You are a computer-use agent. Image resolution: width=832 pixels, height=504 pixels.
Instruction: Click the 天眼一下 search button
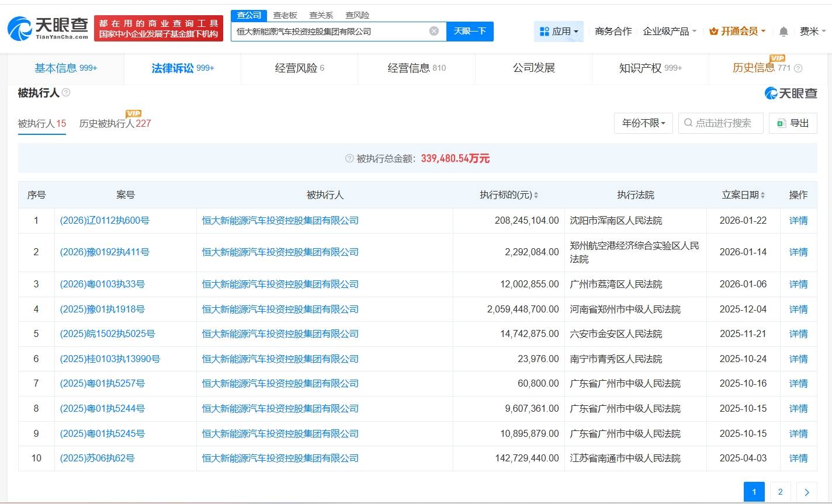tap(470, 32)
